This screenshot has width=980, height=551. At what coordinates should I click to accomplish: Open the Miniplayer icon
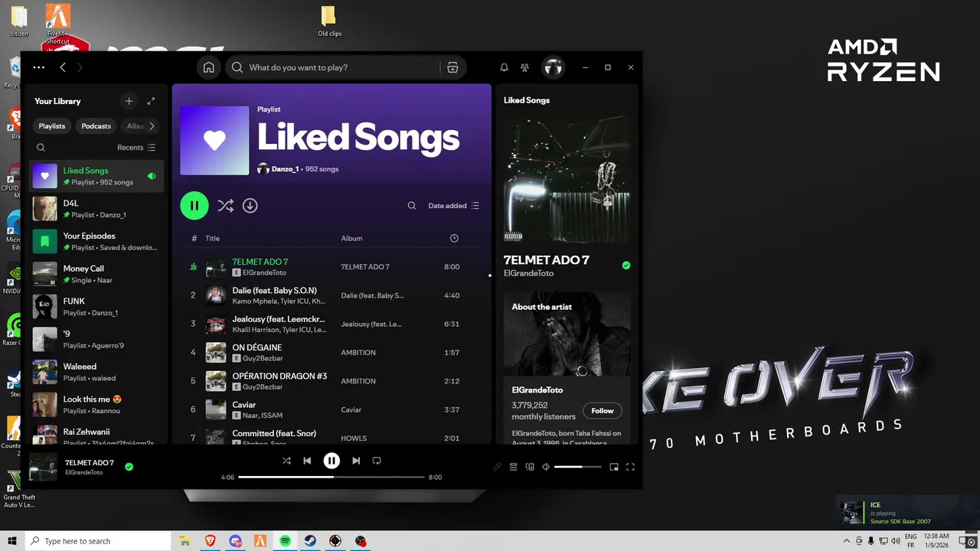[614, 467]
